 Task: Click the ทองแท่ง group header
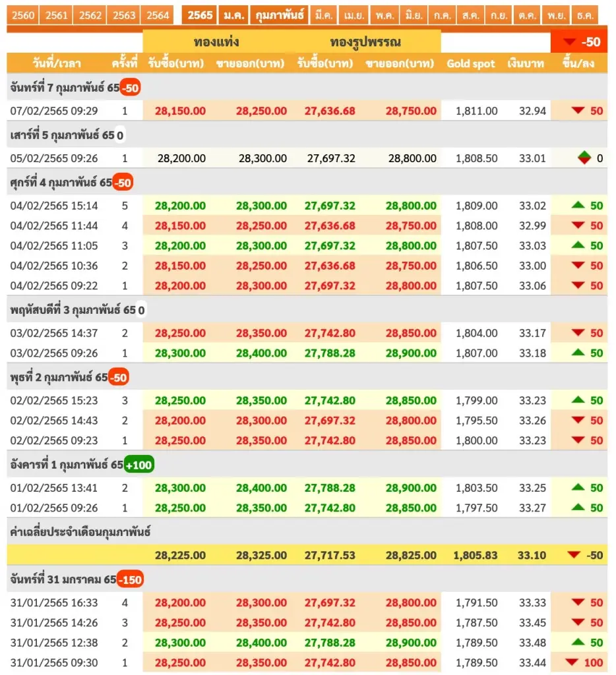pyautogui.click(x=216, y=42)
